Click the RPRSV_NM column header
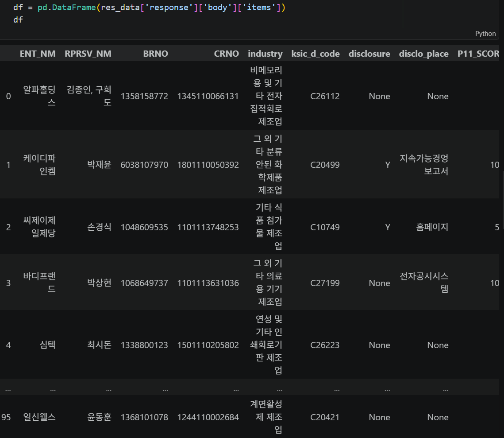This screenshot has width=504, height=438. pos(88,54)
